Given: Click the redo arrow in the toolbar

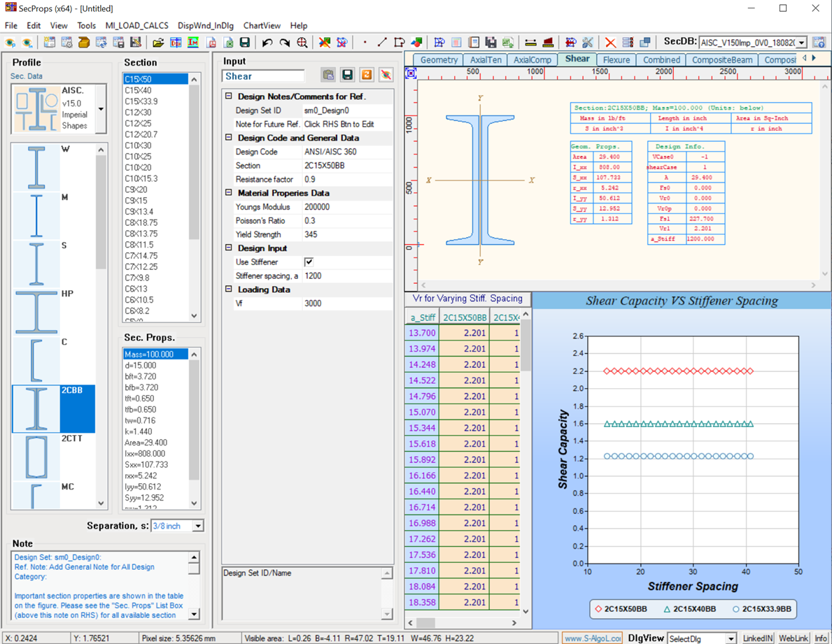Looking at the screenshot, I should (284, 43).
